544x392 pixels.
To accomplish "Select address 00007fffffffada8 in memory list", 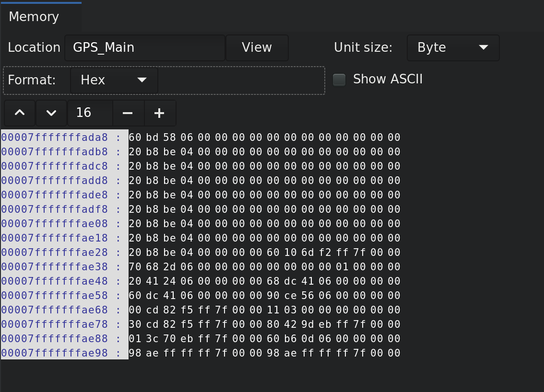I will [x=55, y=137].
